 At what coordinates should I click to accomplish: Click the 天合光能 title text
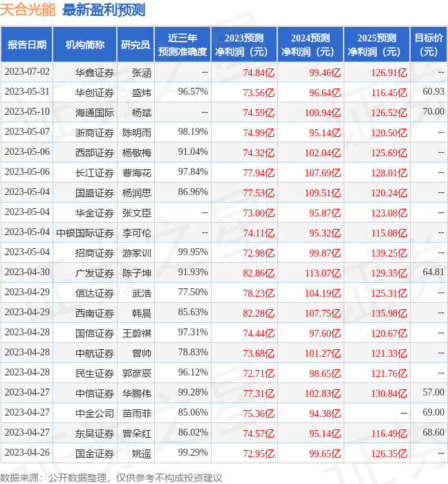28,10
